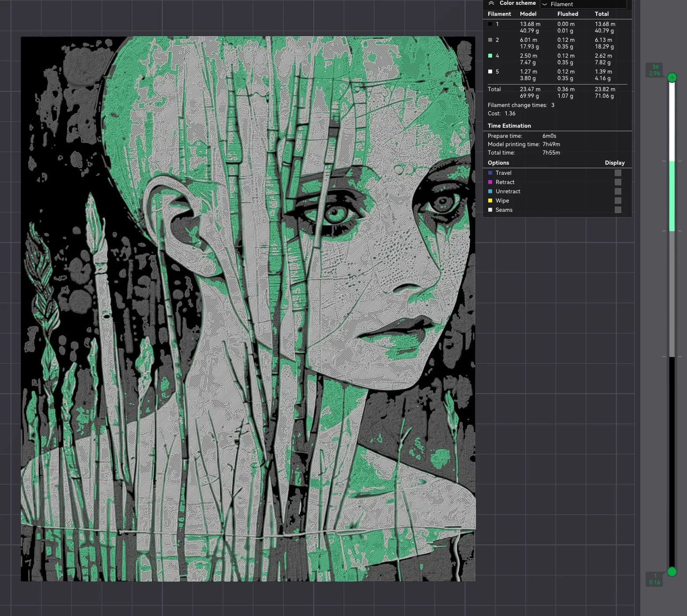Image resolution: width=687 pixels, height=616 pixels.
Task: Click bottom layer label 1 / 0.16
Action: point(655,579)
